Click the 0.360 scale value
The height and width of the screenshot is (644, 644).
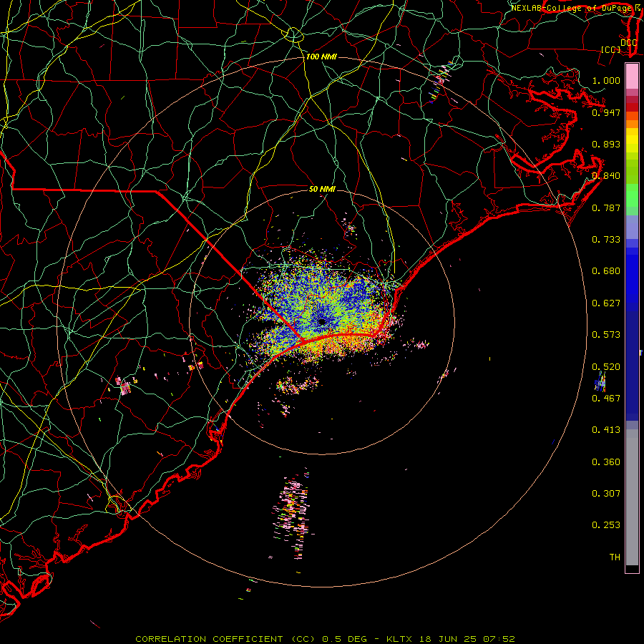606,462
